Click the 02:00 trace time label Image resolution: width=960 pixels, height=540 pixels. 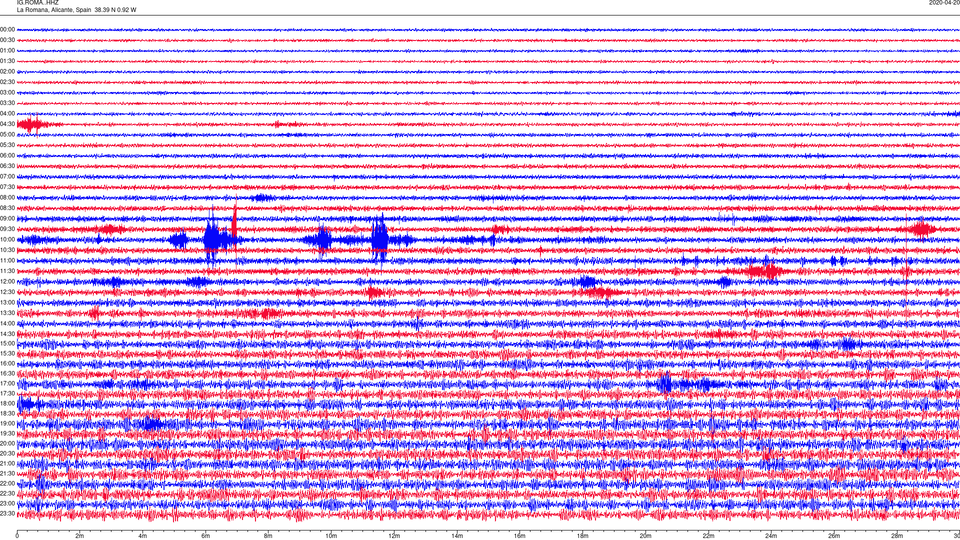[x=7, y=72]
